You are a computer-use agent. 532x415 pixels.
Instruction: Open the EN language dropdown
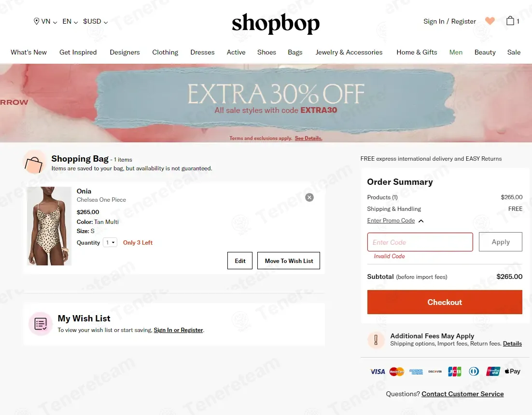pos(70,21)
